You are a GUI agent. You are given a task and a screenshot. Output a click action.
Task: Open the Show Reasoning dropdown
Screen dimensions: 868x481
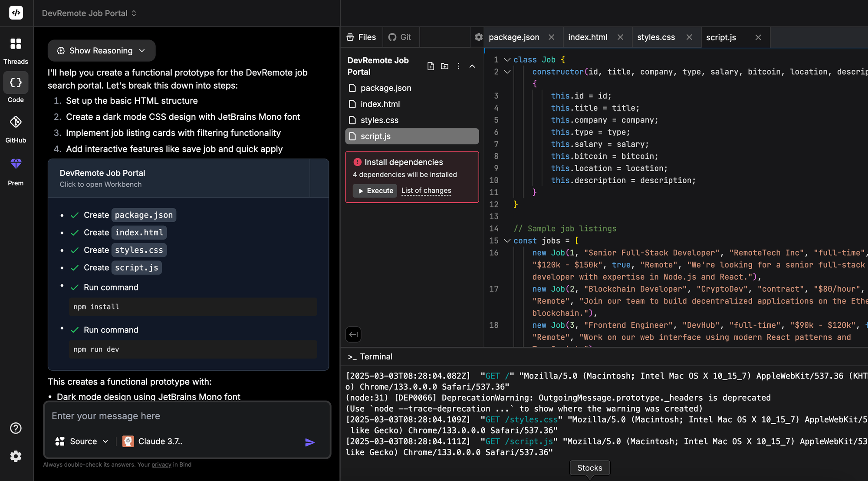tap(101, 50)
